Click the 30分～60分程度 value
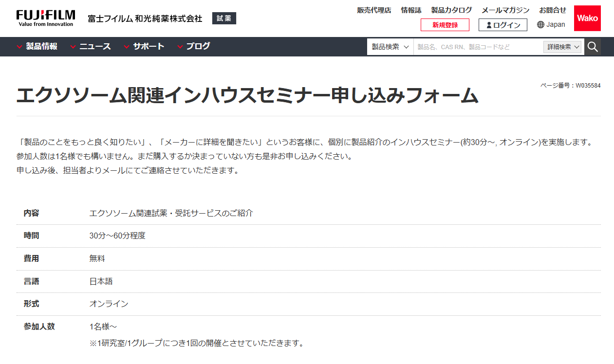 117,236
